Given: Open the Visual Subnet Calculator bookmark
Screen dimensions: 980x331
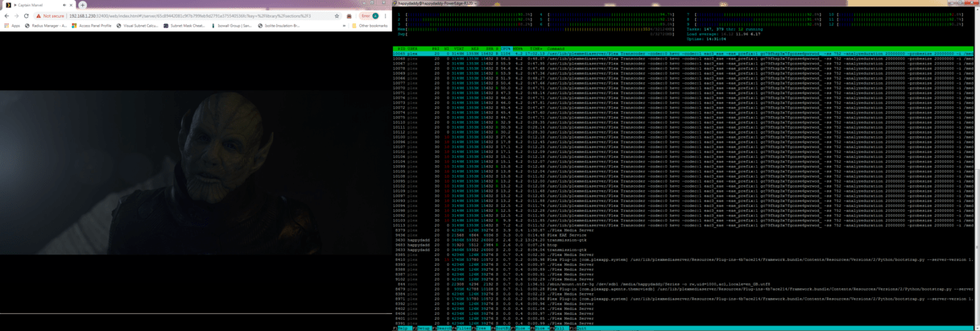Looking at the screenshot, I should 138,26.
